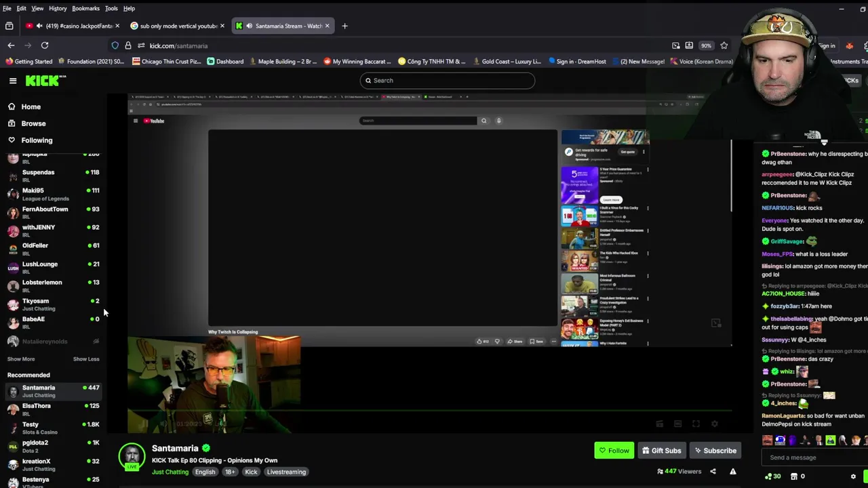Open the History menu
The width and height of the screenshot is (868, 488).
pyautogui.click(x=58, y=8)
